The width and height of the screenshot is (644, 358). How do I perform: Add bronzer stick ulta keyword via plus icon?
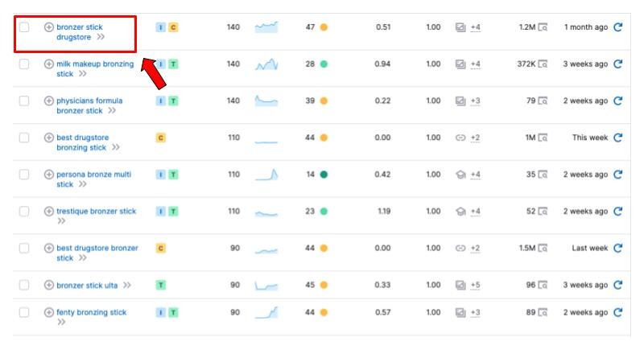(x=49, y=285)
